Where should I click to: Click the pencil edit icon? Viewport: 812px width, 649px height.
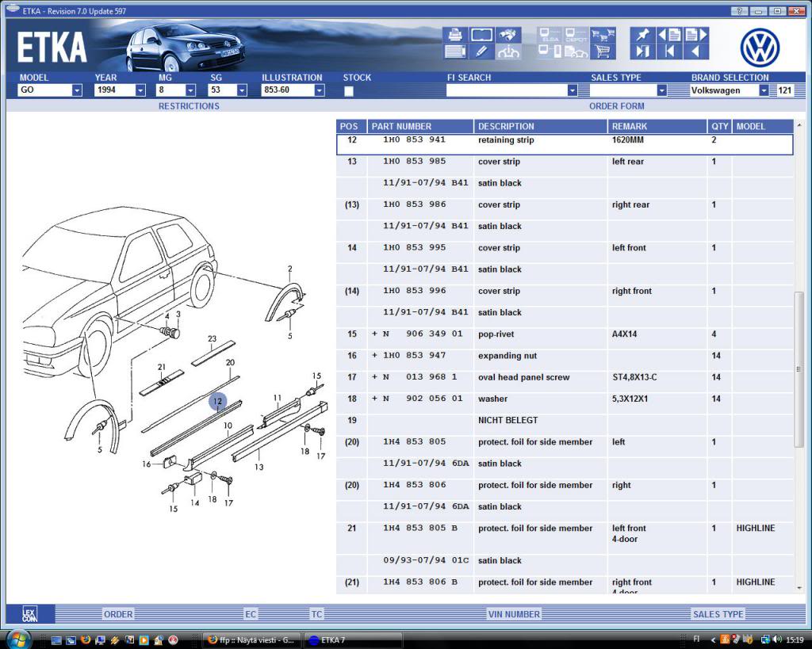[x=481, y=52]
